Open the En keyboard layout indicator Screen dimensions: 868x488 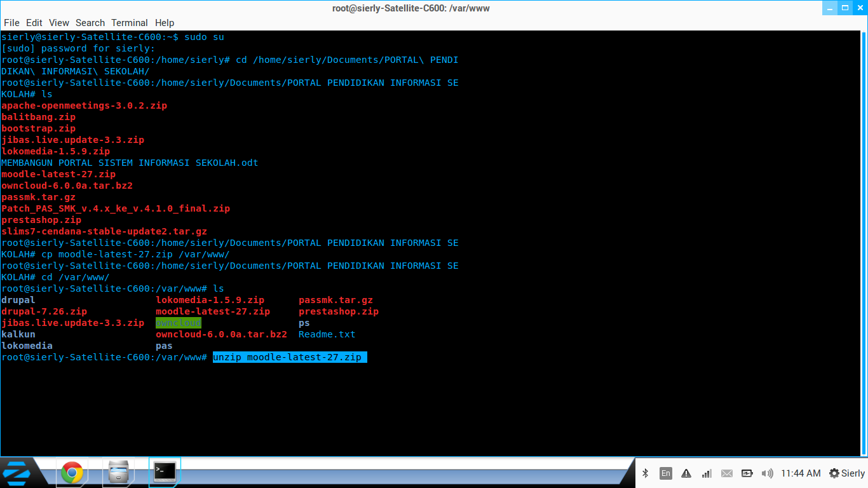[x=665, y=473]
